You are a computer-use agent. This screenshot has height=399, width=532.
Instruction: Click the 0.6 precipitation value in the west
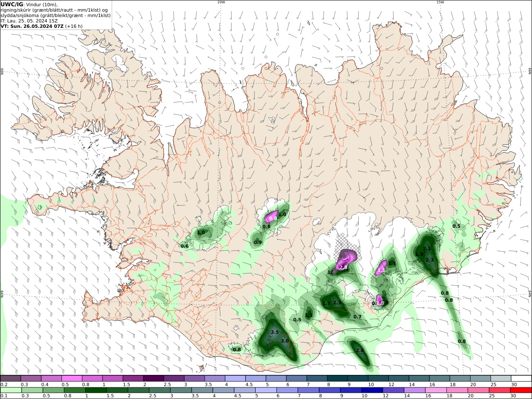(x=185, y=246)
